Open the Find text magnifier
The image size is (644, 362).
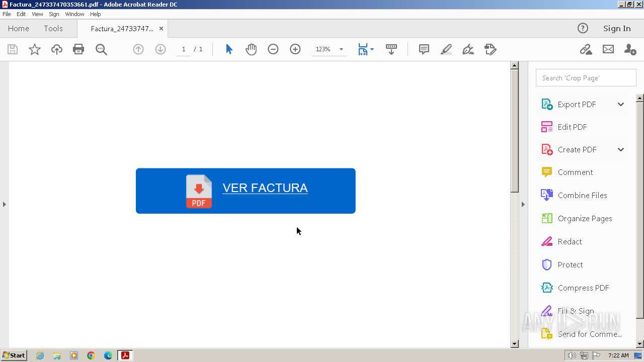(101, 49)
